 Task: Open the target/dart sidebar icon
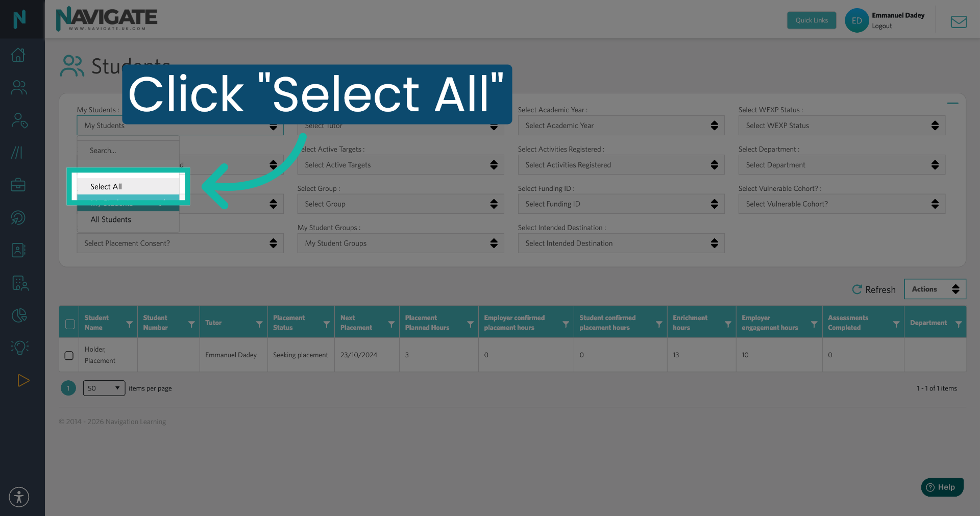[18, 217]
